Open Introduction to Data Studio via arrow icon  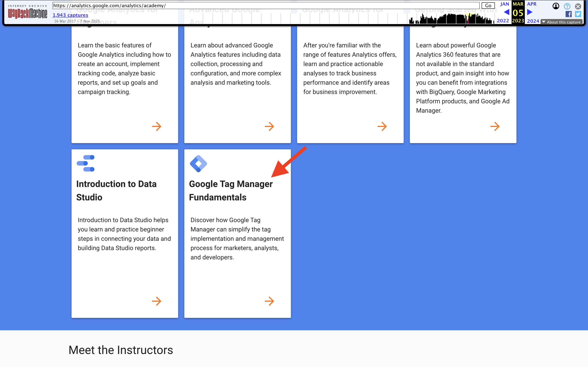pyautogui.click(x=157, y=301)
